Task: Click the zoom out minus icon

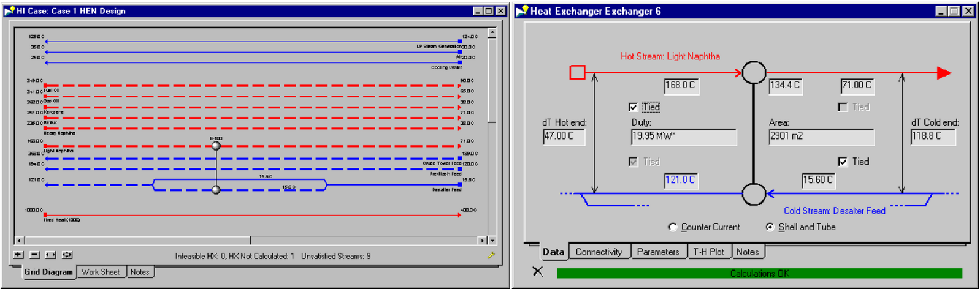Action: coord(34,255)
